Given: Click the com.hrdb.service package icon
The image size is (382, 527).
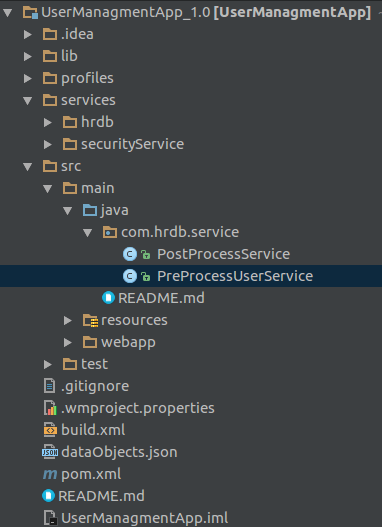Looking at the screenshot, I should click(110, 232).
